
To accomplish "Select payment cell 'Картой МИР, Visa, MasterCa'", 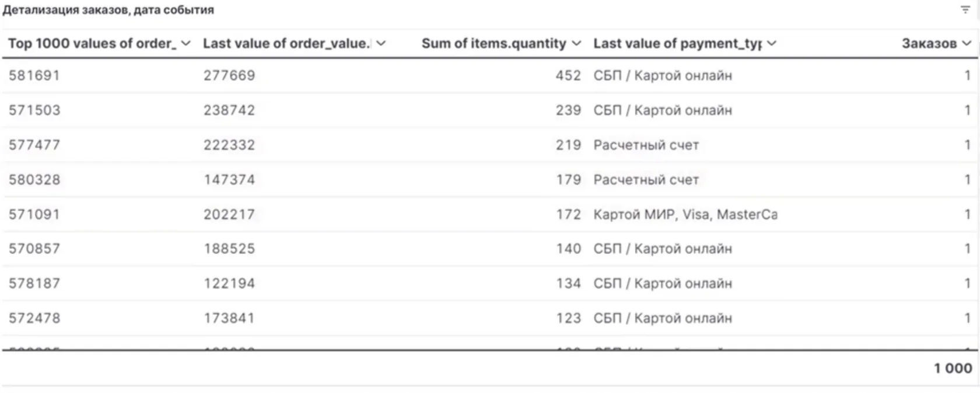I will 685,214.
